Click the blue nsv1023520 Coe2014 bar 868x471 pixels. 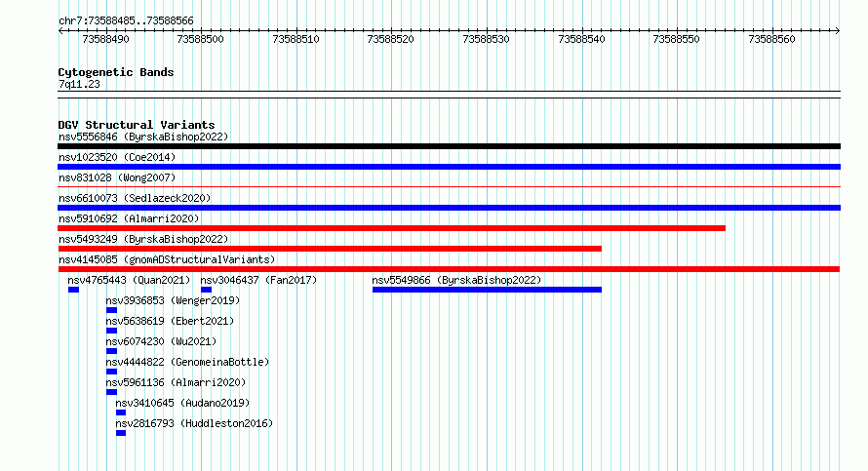coord(449,167)
